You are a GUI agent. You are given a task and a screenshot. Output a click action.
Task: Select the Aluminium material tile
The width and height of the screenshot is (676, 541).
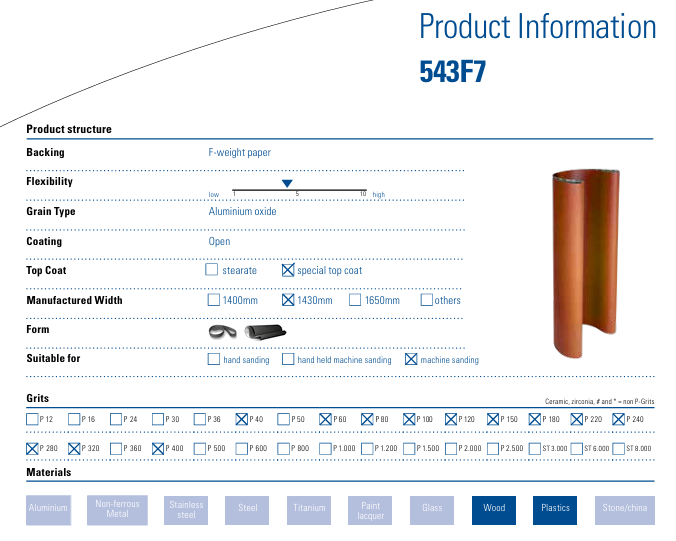point(48,510)
